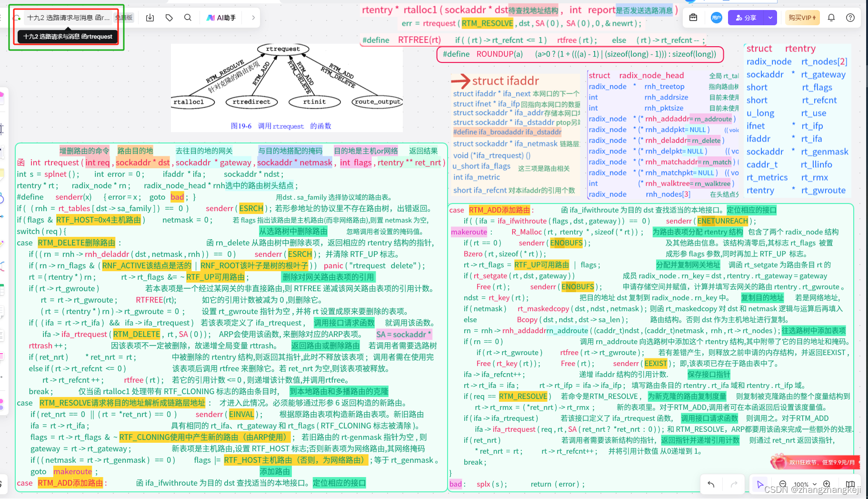Click the 返回路由或删除路由 highlight
Screen dimensions: 868x499
coord(325,346)
